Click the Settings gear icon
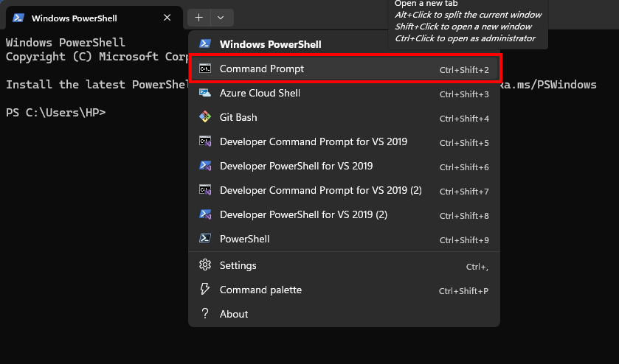 (205, 265)
